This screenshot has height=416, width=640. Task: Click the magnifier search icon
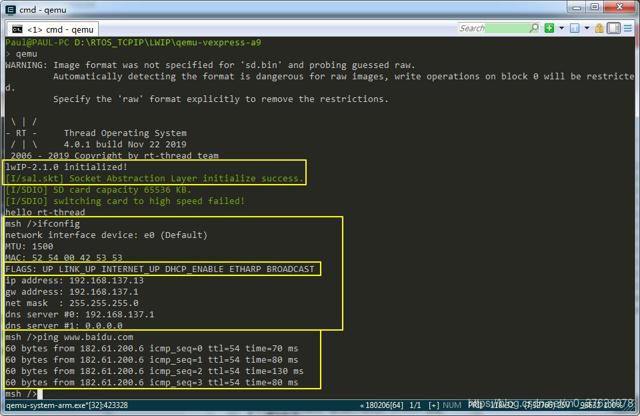click(534, 28)
